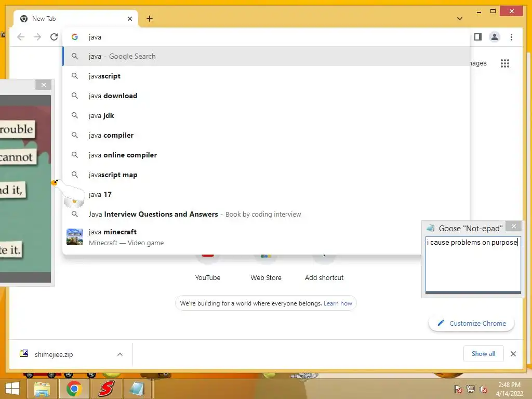
Task: Follow the 'Learn how' link
Action: point(338,303)
